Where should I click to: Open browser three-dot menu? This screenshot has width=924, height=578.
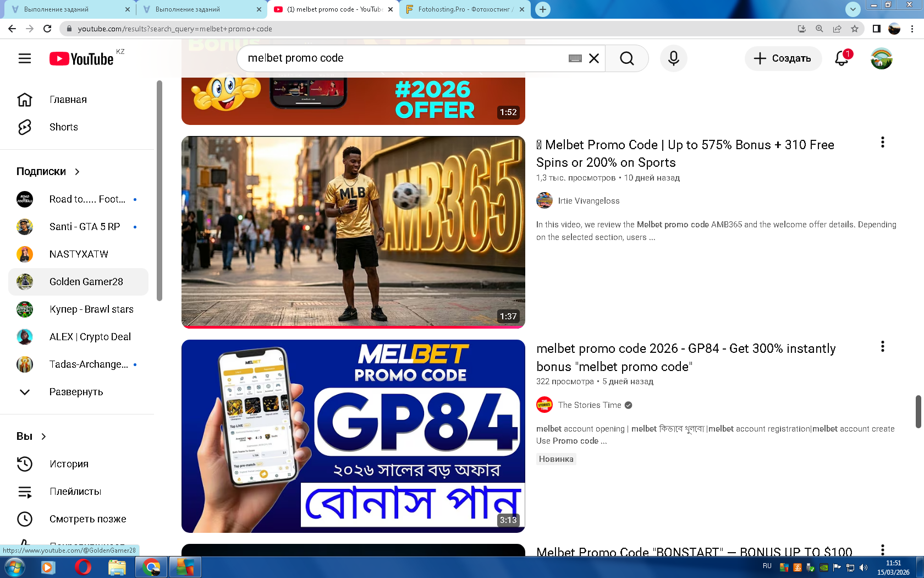(x=912, y=29)
